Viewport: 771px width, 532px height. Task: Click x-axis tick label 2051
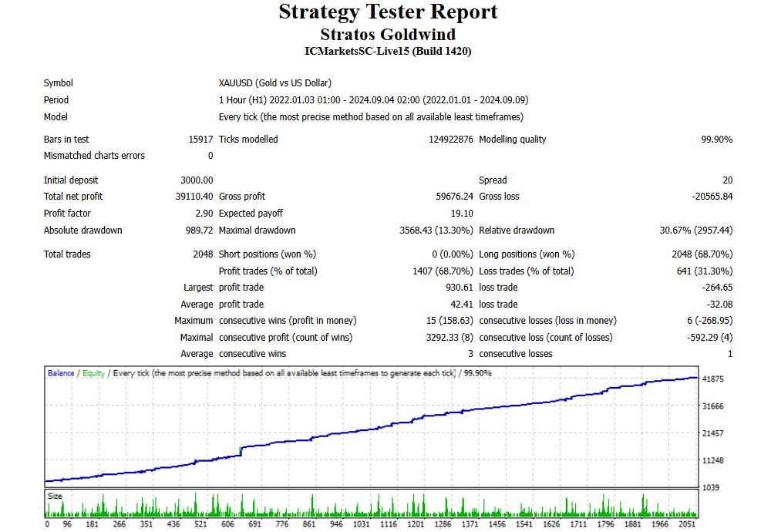click(687, 524)
